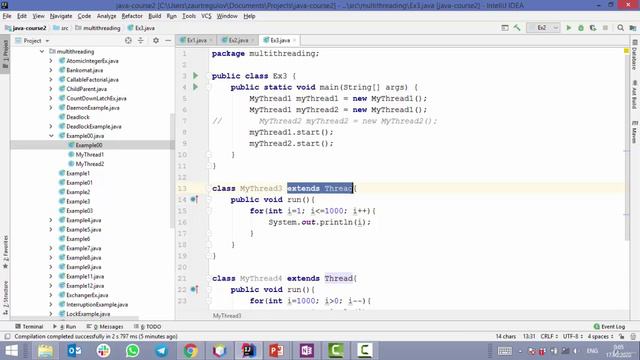The width and height of the screenshot is (640, 360).
Task: Open Project panel settings gear
Action: click(x=156, y=40)
